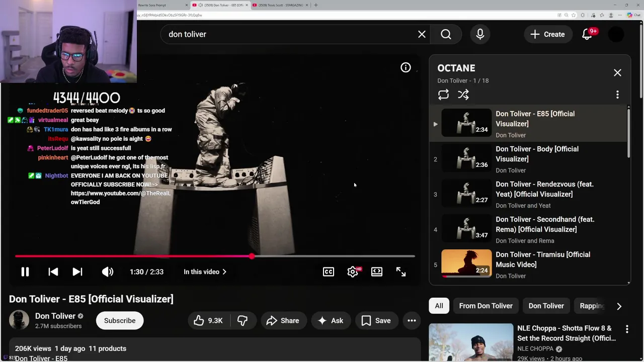Subscribe to Don Toliver channel

(120, 320)
